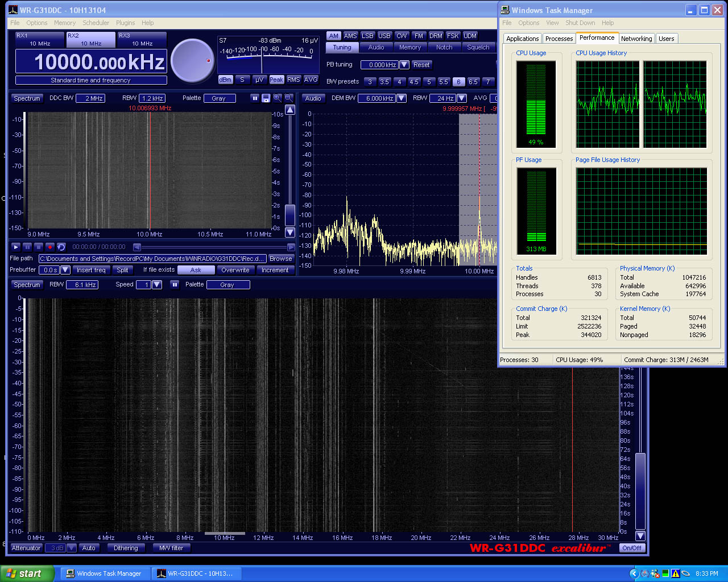Click the Split button
Image resolution: width=728 pixels, height=582 pixels.
point(122,270)
